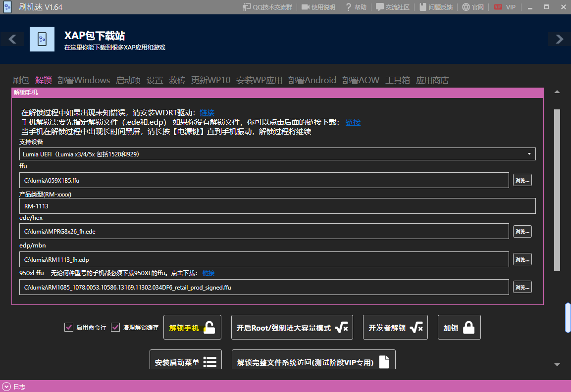The image size is (571, 392).
Task: Click the WDRT驱动 链接 hyperlink
Action: coord(207,113)
